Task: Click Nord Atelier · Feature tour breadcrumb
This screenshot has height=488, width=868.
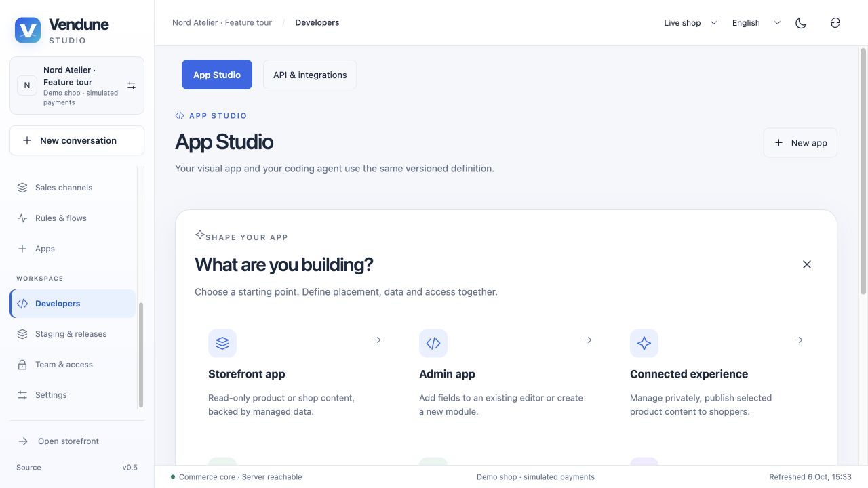Action: coord(222,22)
